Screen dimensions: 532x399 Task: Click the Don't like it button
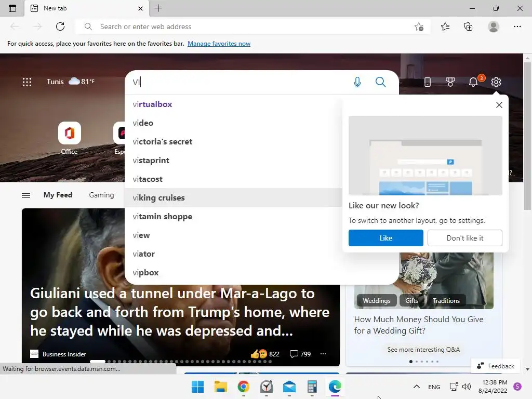coord(465,238)
